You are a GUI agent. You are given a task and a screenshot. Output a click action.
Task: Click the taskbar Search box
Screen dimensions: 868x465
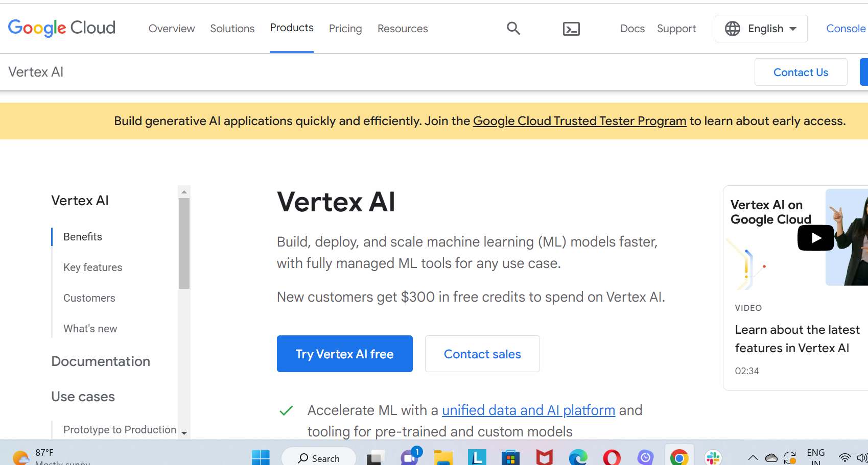point(319,457)
